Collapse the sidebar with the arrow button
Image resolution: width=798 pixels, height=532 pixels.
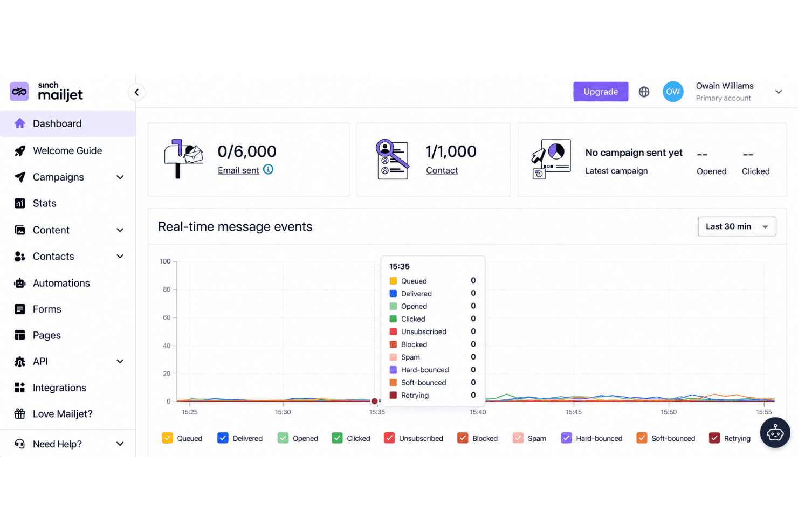coord(136,92)
